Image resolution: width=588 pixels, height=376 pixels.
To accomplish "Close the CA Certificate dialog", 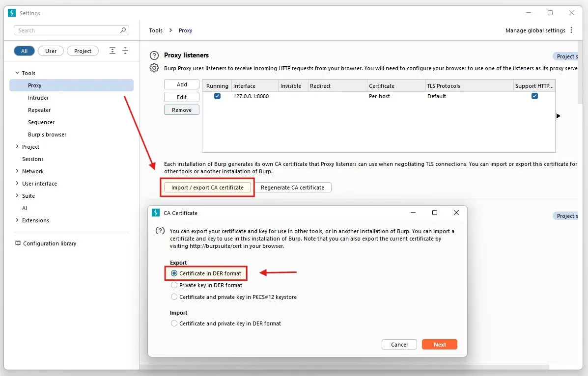I will coord(456,213).
